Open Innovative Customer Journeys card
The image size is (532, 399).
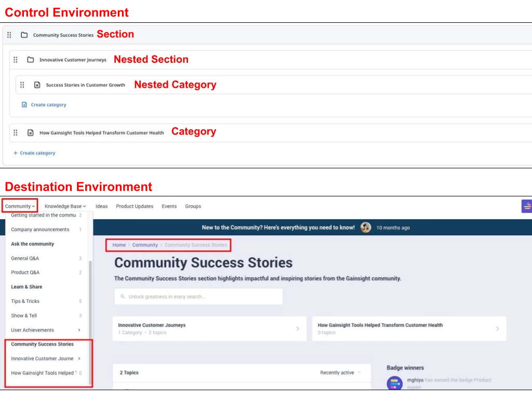coord(209,328)
